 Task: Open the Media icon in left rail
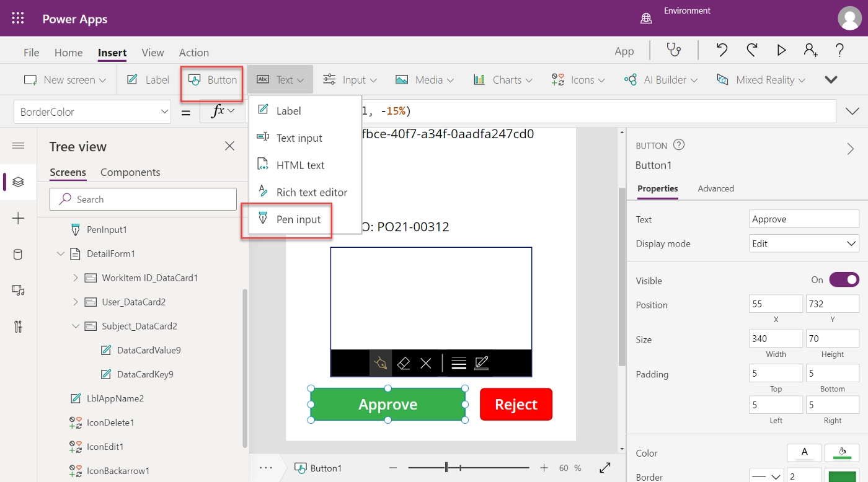[18, 290]
